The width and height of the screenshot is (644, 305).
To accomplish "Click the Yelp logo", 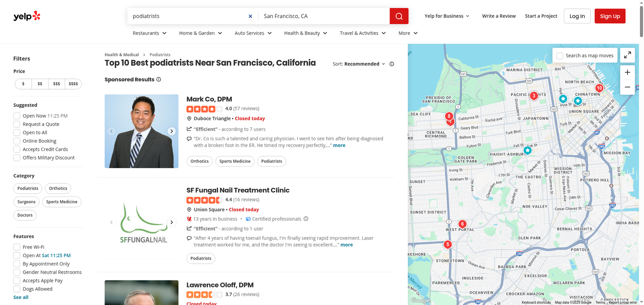I will point(27,16).
